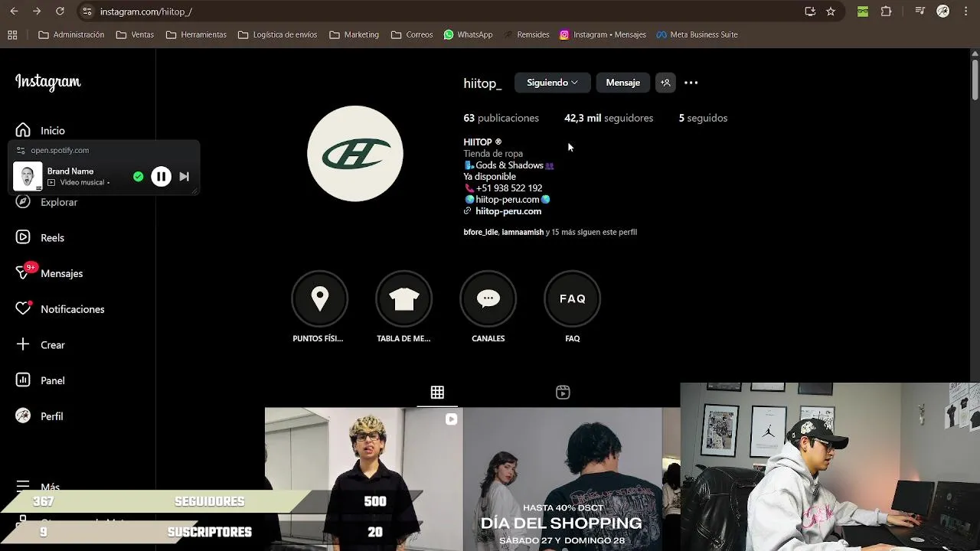Click the iamnaamish follower link
The image size is (980, 551).
pyautogui.click(x=522, y=232)
